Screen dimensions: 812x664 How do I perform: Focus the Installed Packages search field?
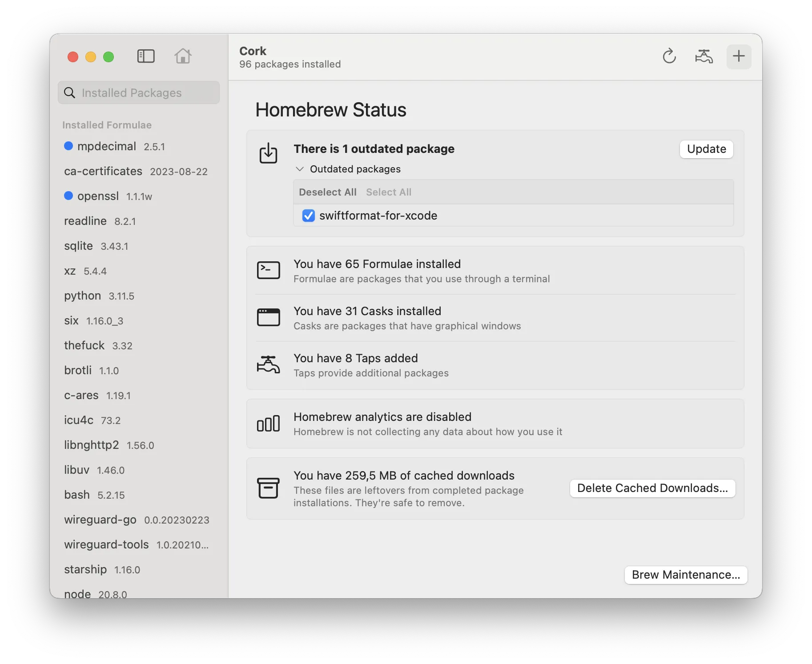(139, 92)
